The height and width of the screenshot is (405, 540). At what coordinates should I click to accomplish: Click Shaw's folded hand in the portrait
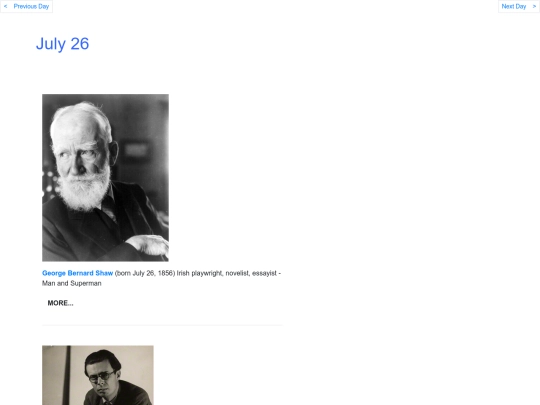pyautogui.click(x=150, y=244)
